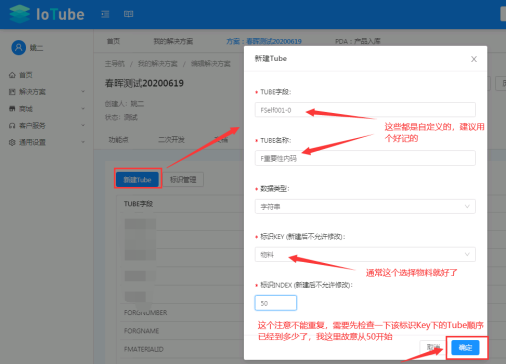Image resolution: width=507 pixels, height=364 pixels.
Task: Click the 通用设置 gear icon
Action: coord(12,142)
